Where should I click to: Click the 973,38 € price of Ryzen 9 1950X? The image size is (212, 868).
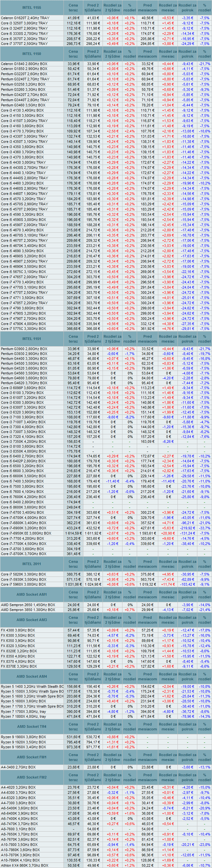click(74, 747)
